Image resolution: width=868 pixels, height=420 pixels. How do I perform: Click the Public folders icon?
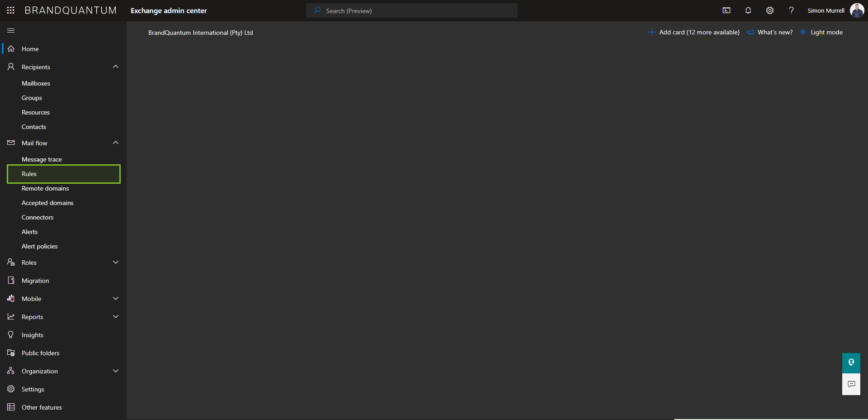11,353
